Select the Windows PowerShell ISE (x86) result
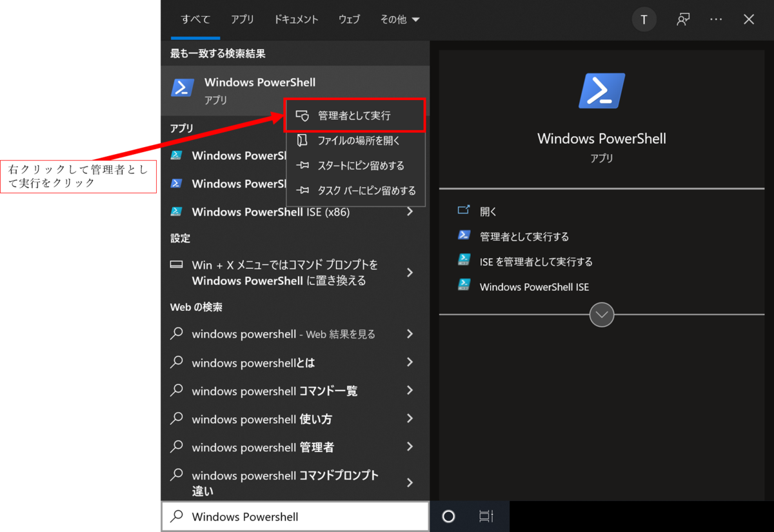The width and height of the screenshot is (774, 532). coord(295,212)
